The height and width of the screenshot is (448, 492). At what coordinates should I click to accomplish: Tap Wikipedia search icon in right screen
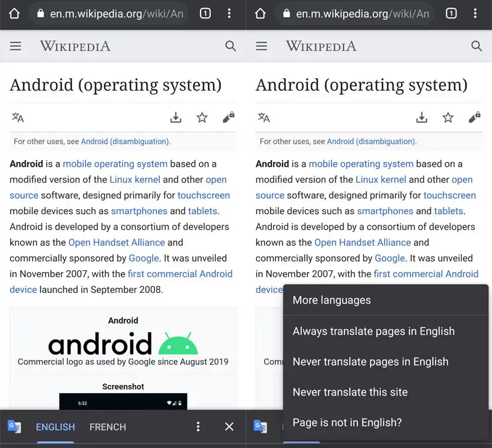pyautogui.click(x=477, y=46)
